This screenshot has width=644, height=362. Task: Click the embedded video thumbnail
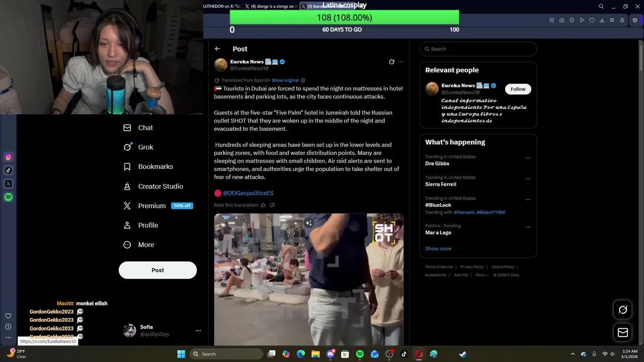[309, 279]
